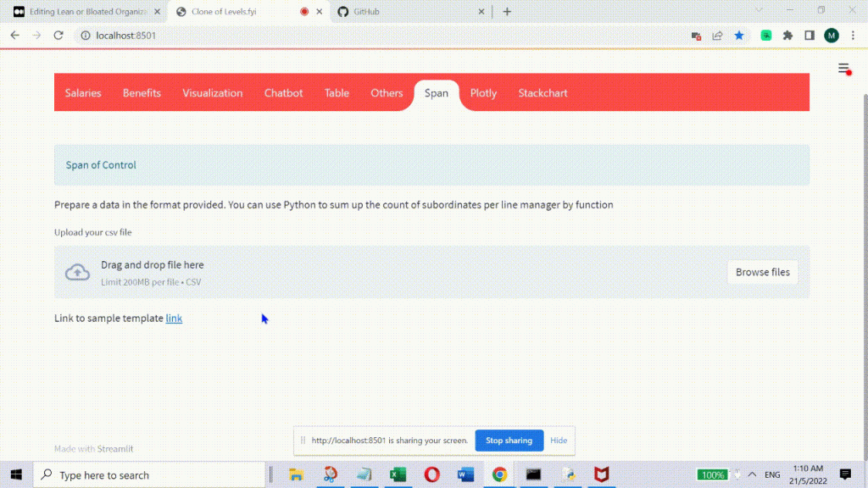Click the Browse files button
This screenshot has height=488, width=868.
tap(762, 272)
